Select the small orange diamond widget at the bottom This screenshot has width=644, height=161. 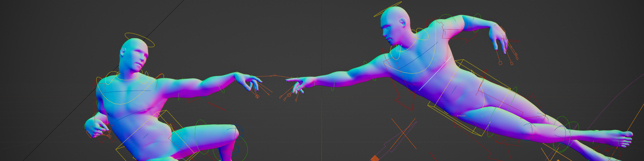(x=375, y=158)
